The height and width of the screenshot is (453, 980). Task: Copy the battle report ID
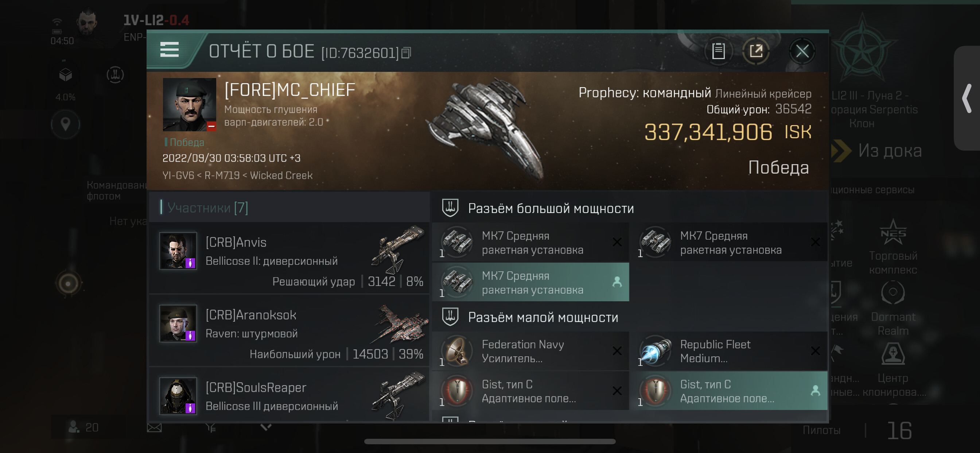(406, 53)
